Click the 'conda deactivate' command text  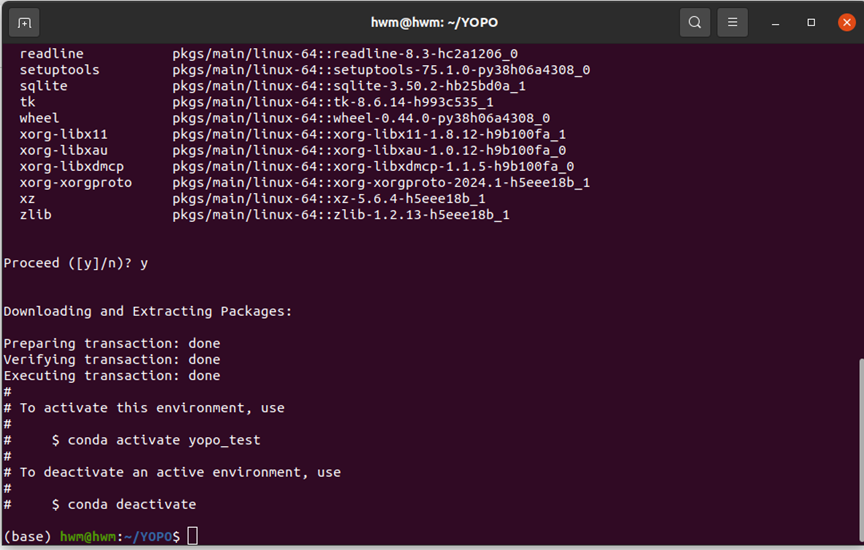(132, 504)
